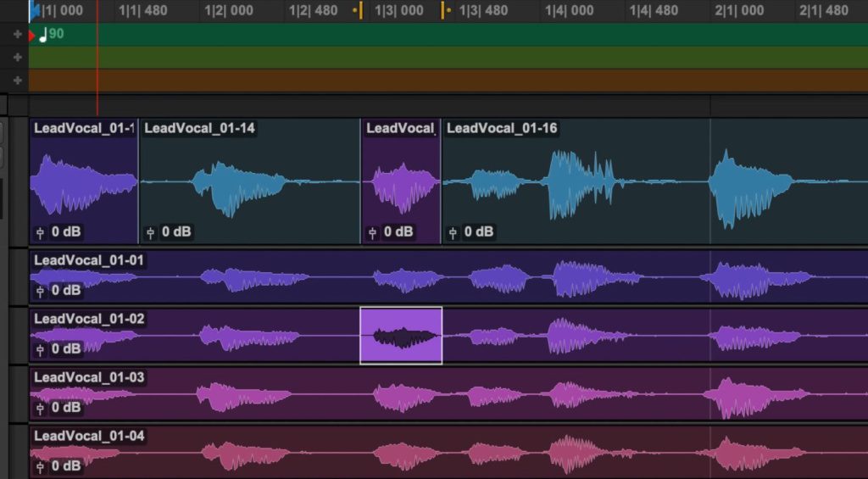
Task: Click clip gain fader icon on LeadVocal_01-03 lane
Action: tap(40, 409)
